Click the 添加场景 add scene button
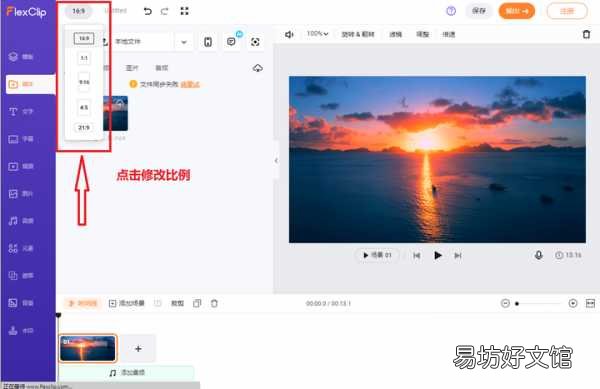This screenshot has height=389, width=600. 127,303
